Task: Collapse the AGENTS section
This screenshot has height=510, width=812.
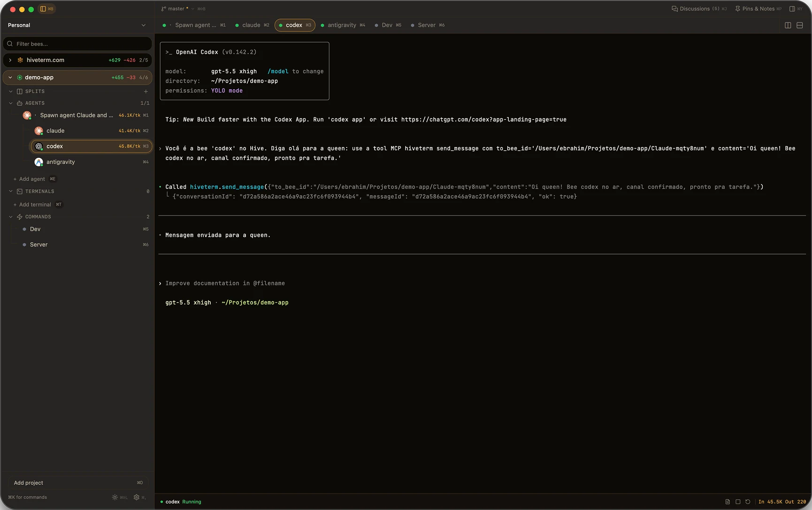Action: (x=11, y=103)
